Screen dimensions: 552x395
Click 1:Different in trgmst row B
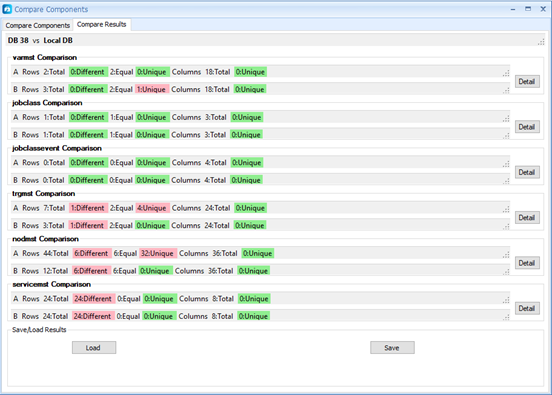[x=87, y=225]
